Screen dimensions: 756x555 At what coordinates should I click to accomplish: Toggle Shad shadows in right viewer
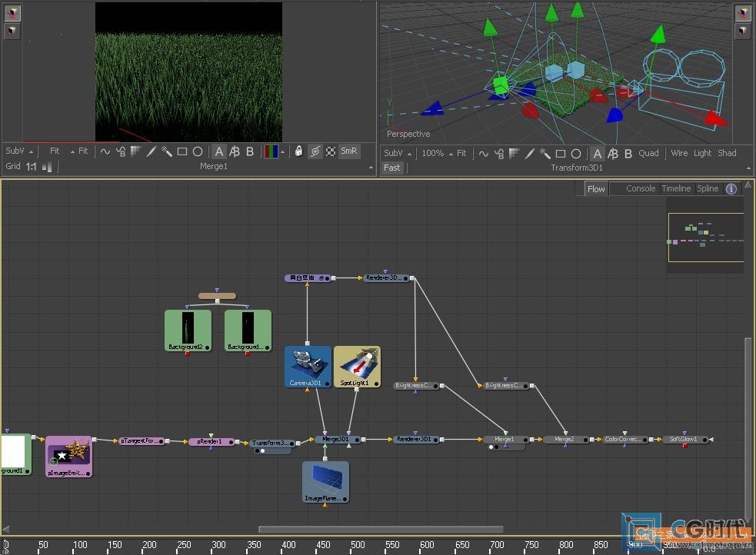(727, 153)
